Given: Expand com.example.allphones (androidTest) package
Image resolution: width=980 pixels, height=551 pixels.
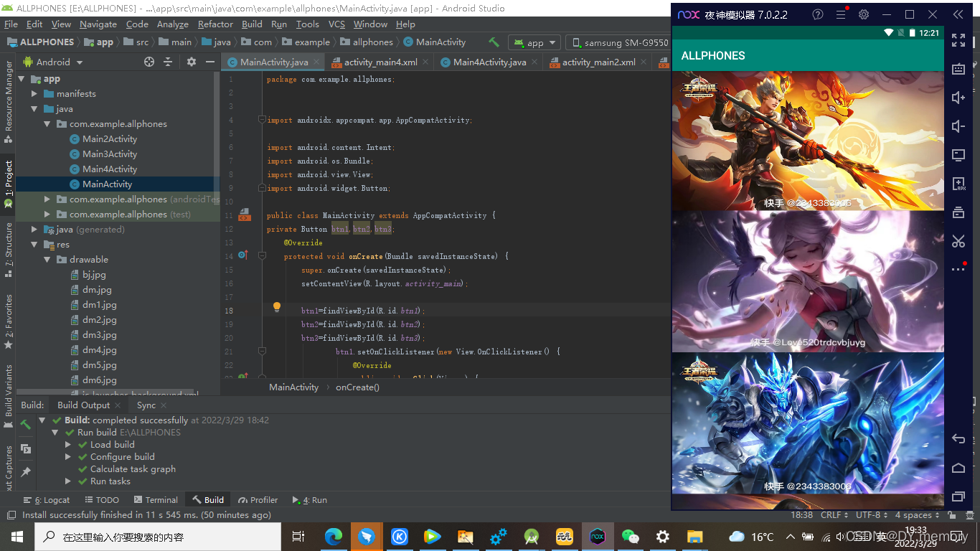Looking at the screenshot, I should tap(47, 199).
